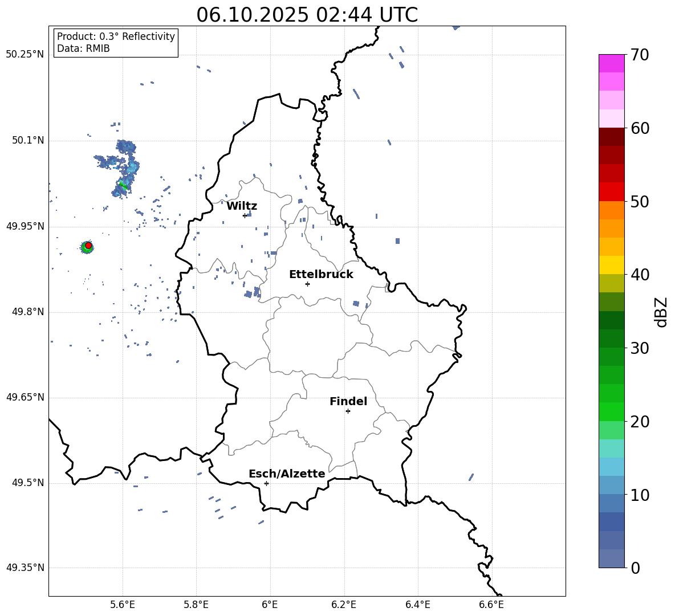Screen dimensions: 675x616
Task: Select the Wiltz city label
Action: [242, 206]
